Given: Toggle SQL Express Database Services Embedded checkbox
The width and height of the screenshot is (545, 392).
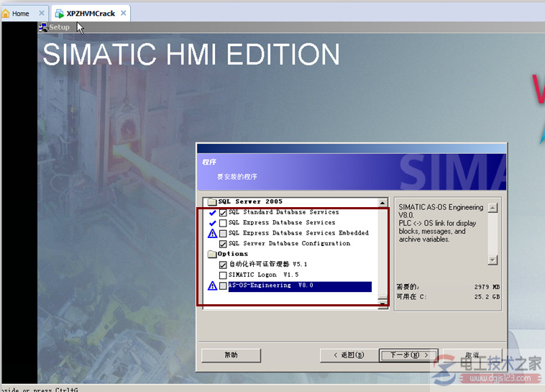Looking at the screenshot, I should [x=223, y=233].
